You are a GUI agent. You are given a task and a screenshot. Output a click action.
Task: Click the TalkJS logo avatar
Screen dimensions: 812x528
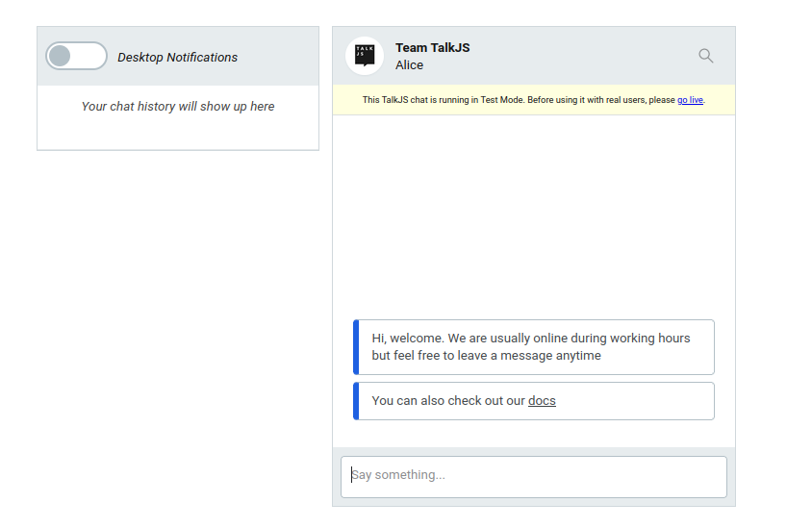[365, 56]
